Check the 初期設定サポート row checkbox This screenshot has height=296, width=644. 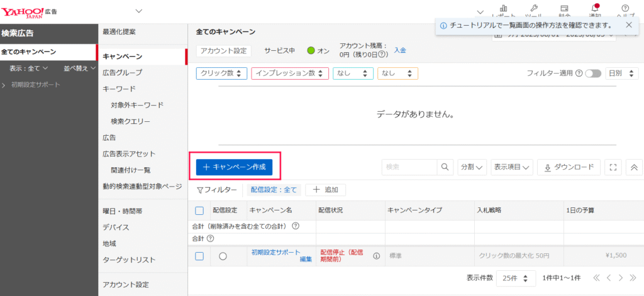point(199,256)
